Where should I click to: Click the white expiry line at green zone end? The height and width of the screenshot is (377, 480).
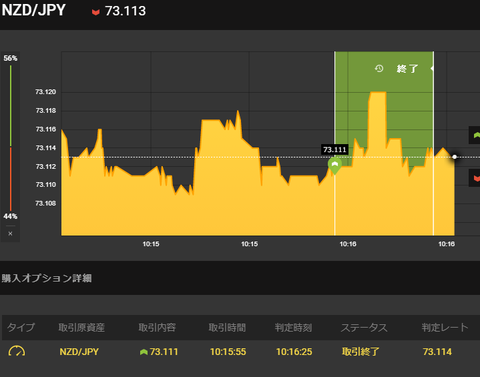(x=433, y=143)
